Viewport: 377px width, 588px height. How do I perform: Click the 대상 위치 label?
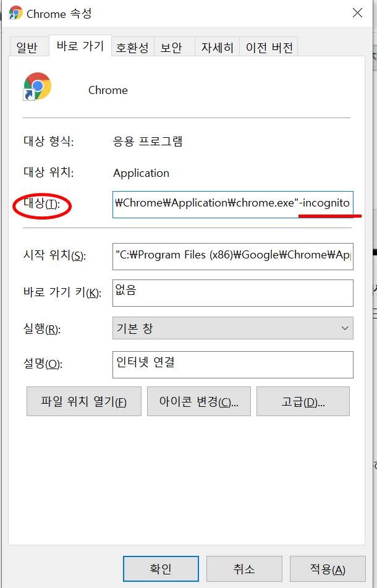(49, 172)
